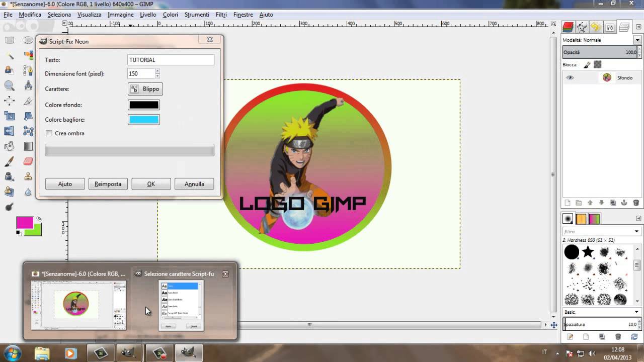The image size is (644, 362).
Task: Refresh the brushes list
Action: click(x=634, y=336)
